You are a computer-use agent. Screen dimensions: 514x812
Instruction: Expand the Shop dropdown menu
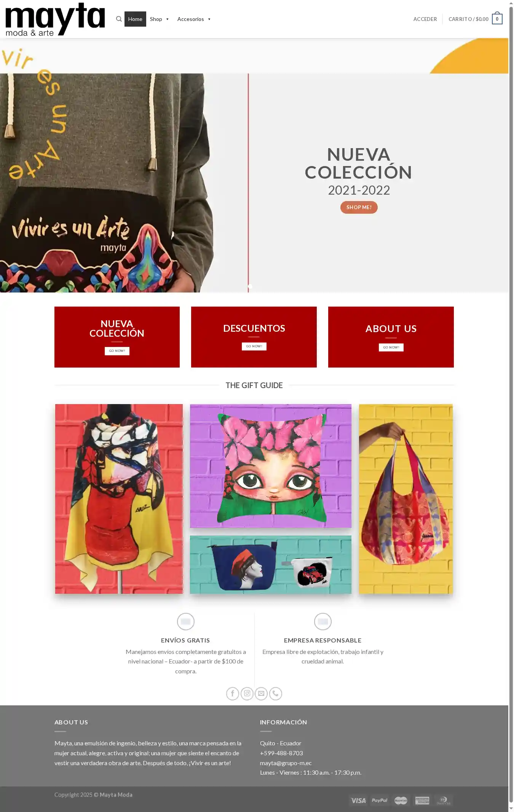coord(159,19)
